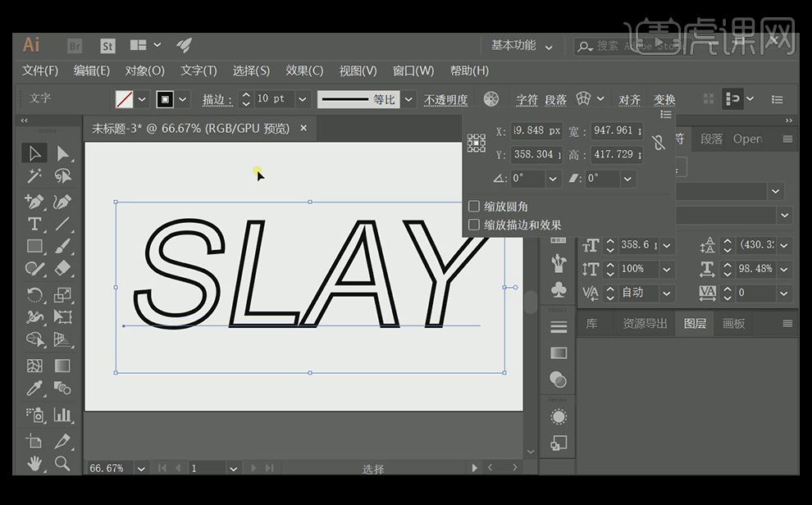Screen dimensions: 812x505
Task: Click the Recolor Artwork wheel icon
Action: 491,99
